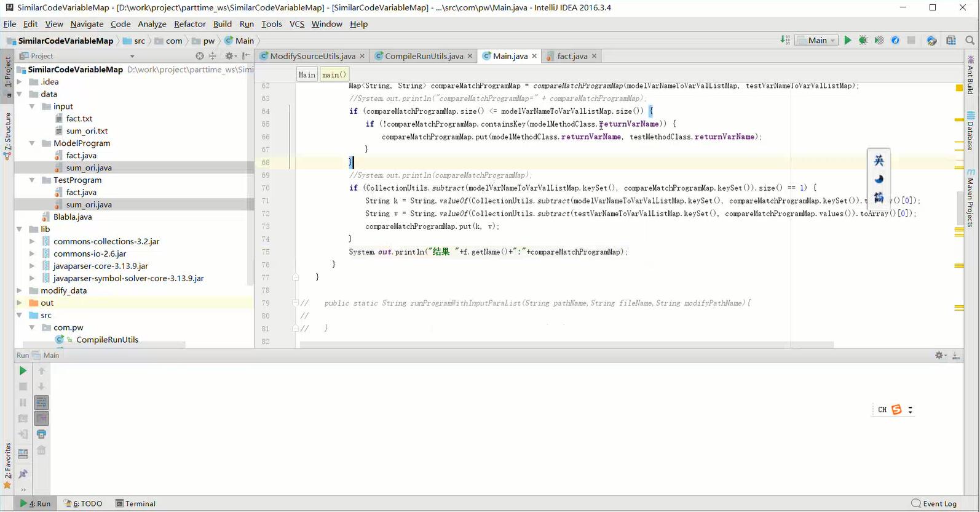Image resolution: width=980 pixels, height=512 pixels.
Task: Open Project Structure from the toolbar icon
Action: coord(951,40)
